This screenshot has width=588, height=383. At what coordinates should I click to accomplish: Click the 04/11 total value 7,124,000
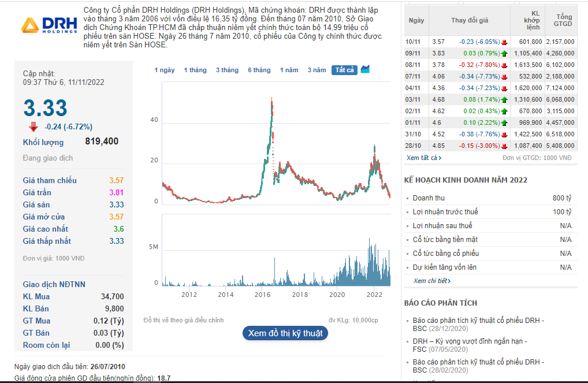click(560, 88)
